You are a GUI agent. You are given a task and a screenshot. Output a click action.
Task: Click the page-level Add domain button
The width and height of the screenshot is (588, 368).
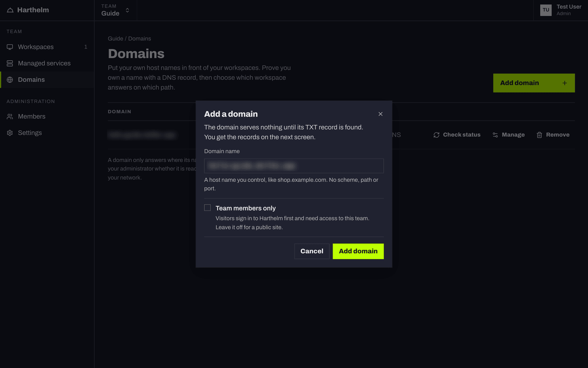[534, 83]
